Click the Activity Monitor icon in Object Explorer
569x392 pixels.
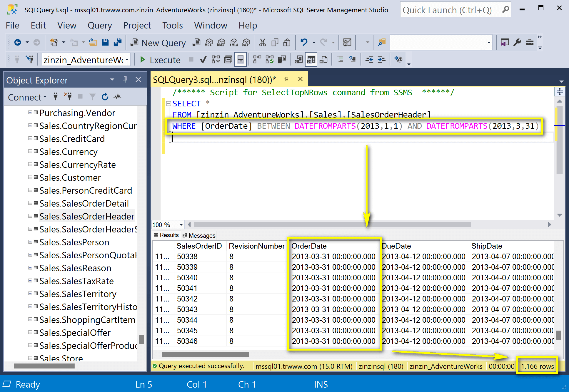117,97
